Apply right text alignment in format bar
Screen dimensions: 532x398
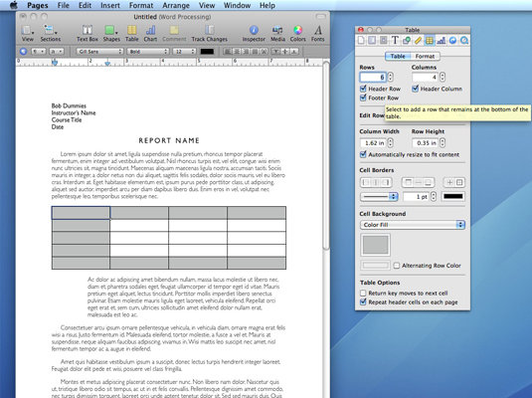tap(246, 52)
